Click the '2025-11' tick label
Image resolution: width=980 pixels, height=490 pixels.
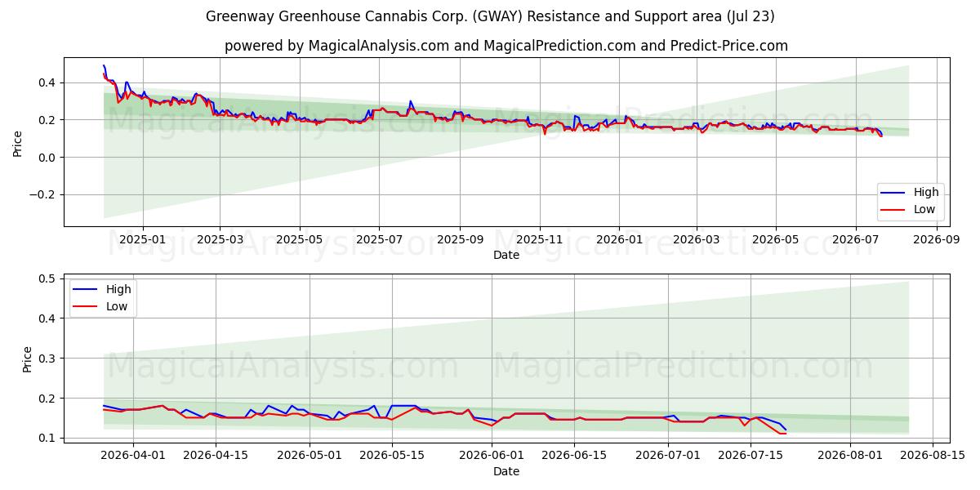[x=539, y=239]
